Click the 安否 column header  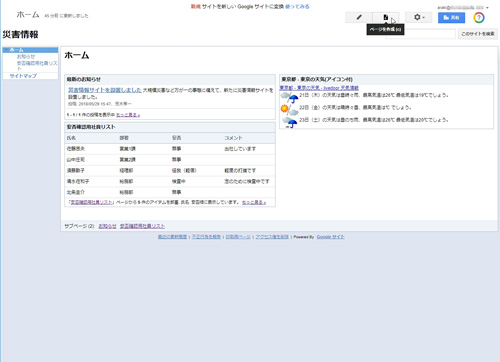(x=177, y=138)
